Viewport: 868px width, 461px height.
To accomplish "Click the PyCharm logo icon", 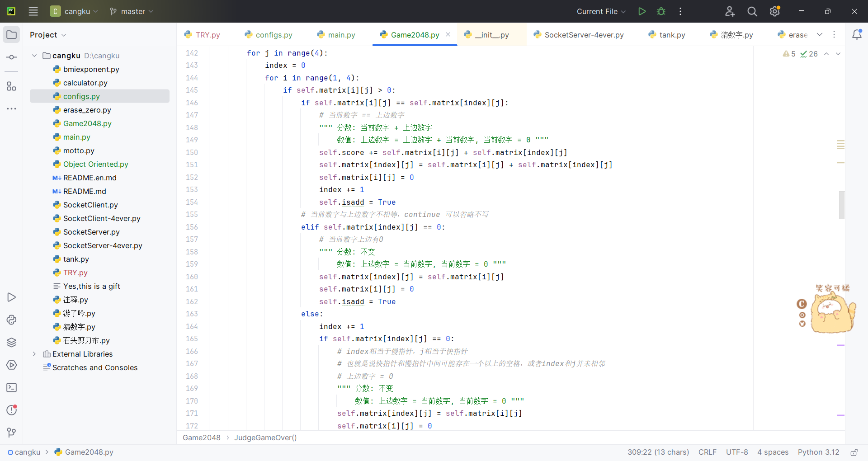I will pos(11,11).
